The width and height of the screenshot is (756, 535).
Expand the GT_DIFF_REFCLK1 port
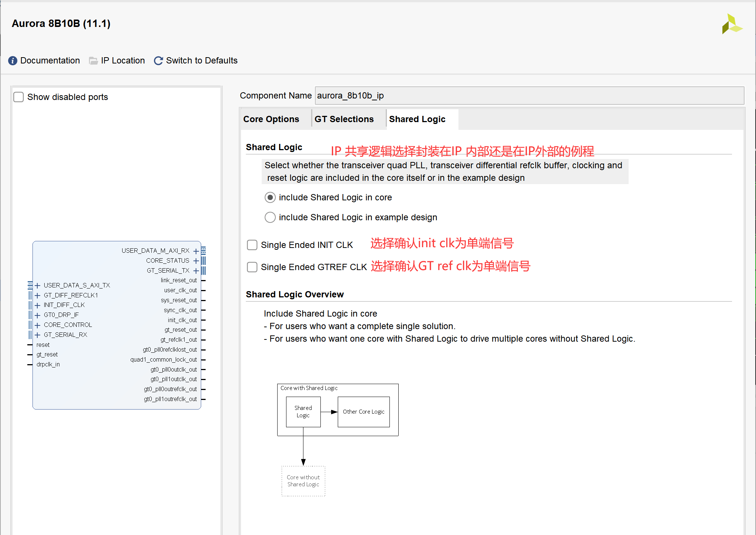(x=37, y=296)
